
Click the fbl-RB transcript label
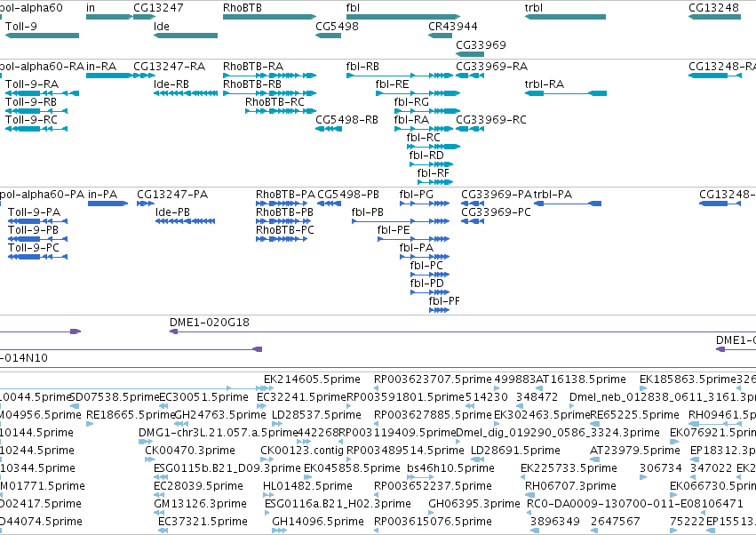pyautogui.click(x=362, y=66)
